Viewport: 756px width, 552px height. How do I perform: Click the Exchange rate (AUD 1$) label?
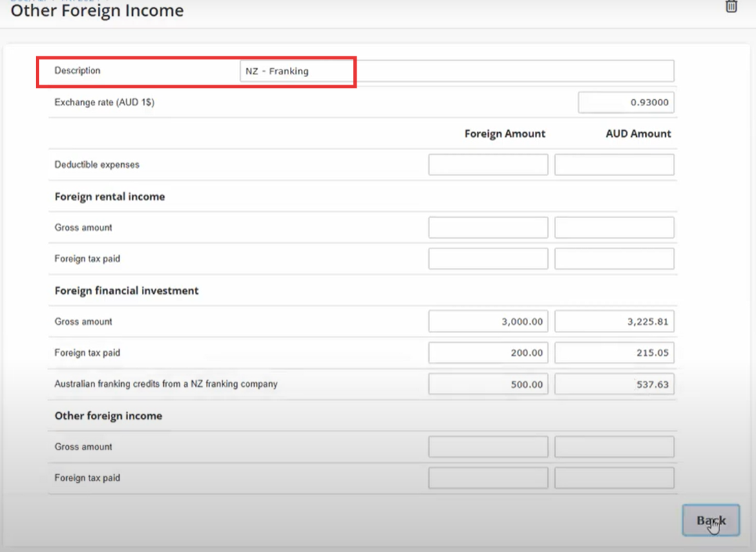(x=104, y=102)
